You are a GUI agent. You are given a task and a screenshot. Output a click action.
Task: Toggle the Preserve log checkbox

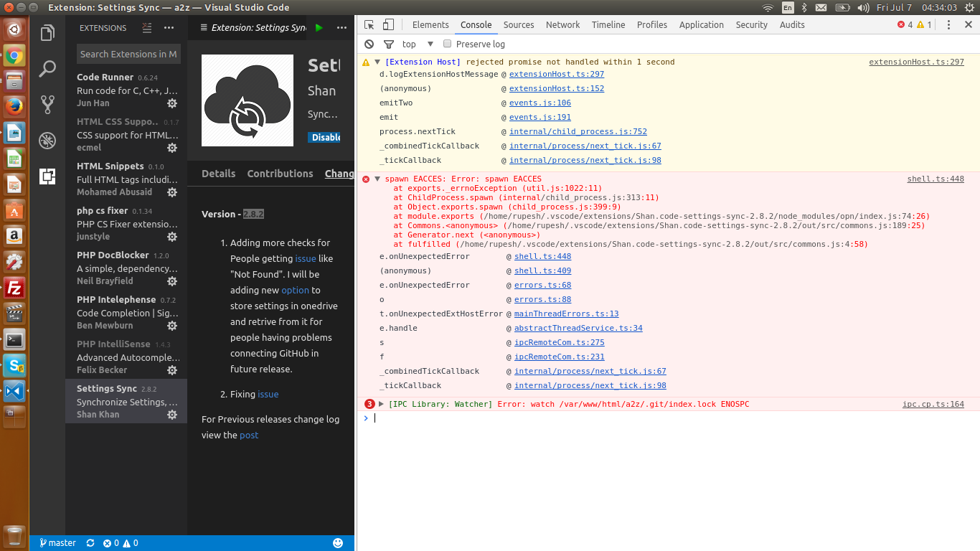[447, 44]
